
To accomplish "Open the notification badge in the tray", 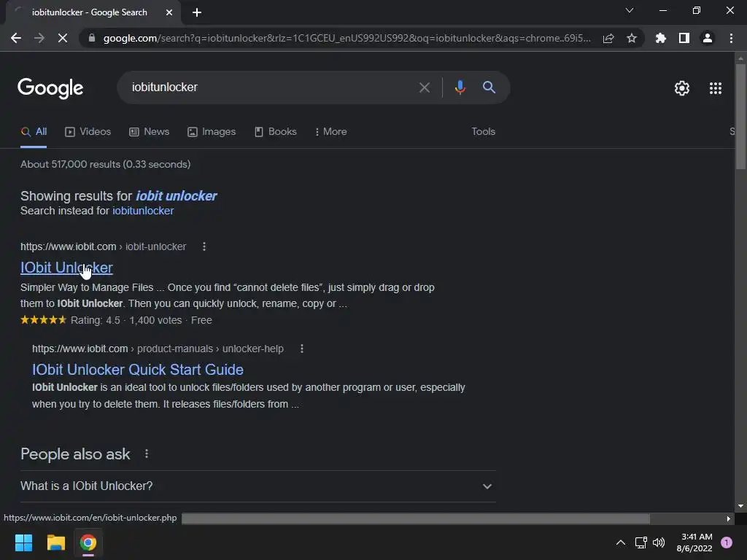I will coord(726,542).
